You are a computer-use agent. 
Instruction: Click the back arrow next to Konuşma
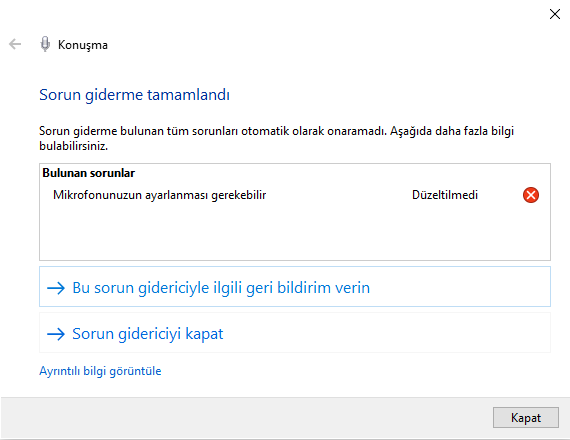15,44
